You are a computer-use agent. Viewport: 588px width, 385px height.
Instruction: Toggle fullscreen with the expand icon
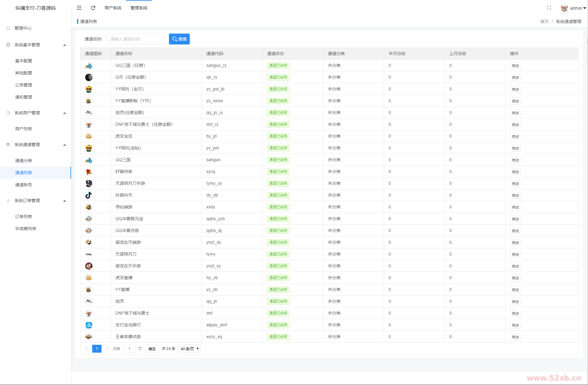(549, 8)
